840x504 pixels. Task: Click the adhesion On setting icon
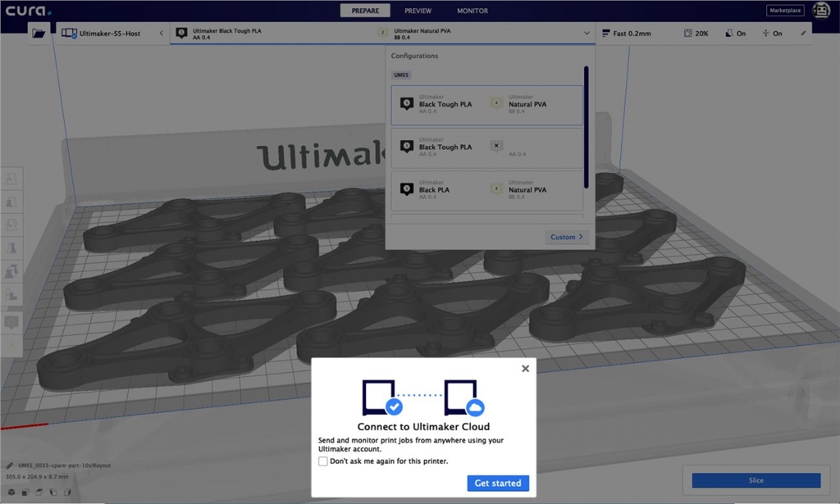[765, 34]
